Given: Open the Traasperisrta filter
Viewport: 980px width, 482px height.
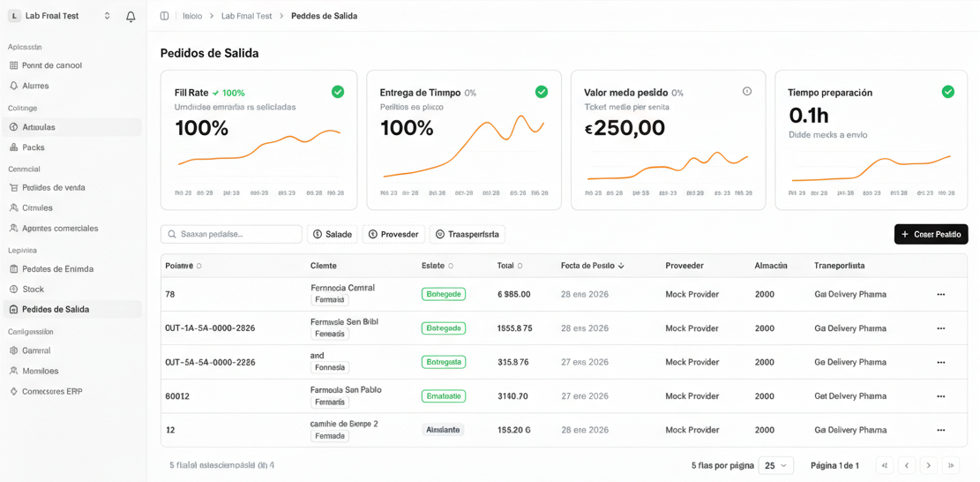Looking at the screenshot, I should point(467,235).
